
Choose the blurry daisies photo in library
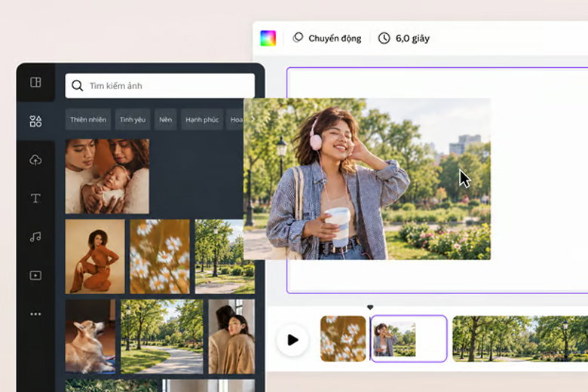[x=160, y=256]
